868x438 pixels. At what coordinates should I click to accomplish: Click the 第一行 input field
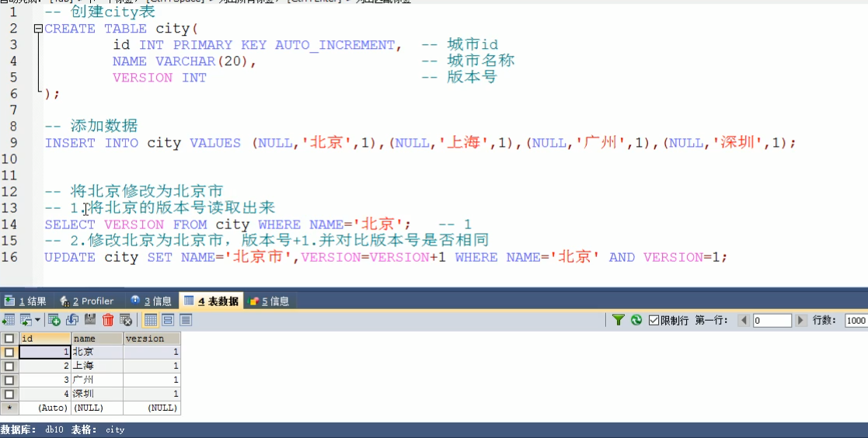(772, 320)
